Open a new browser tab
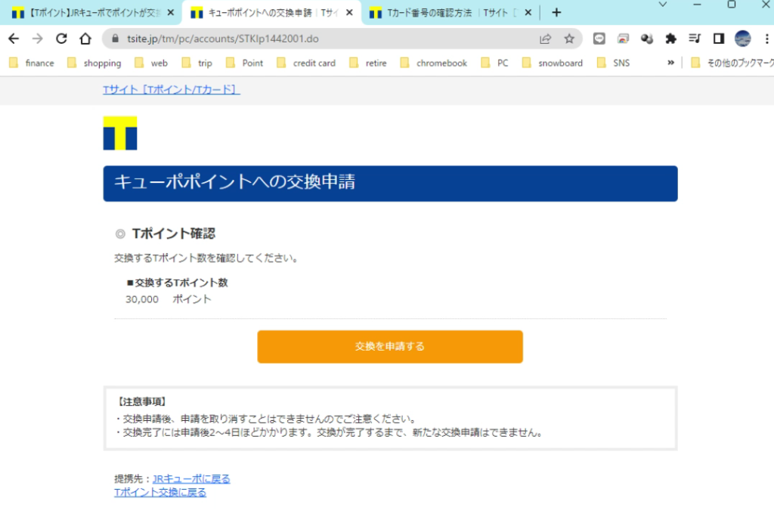774x532 pixels. point(556,12)
